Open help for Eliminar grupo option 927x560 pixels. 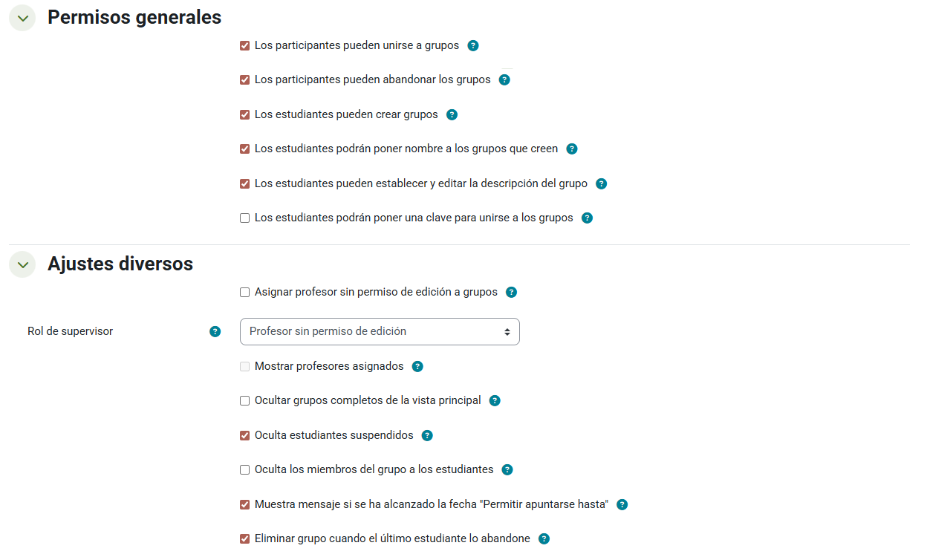tap(544, 538)
